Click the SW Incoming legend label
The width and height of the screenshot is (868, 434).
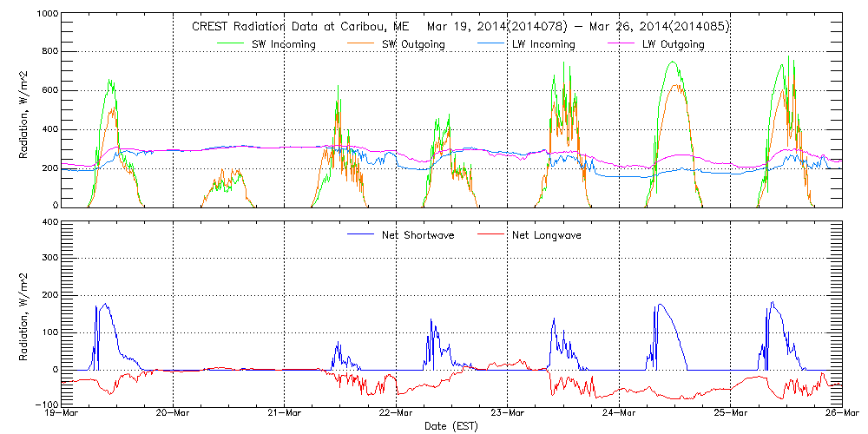tap(284, 43)
